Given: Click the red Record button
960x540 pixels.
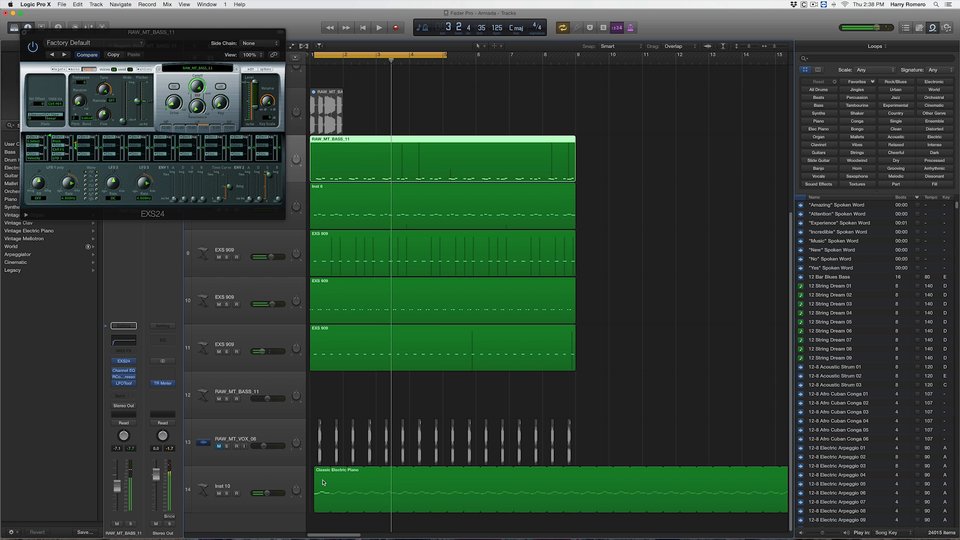Looking at the screenshot, I should [396, 28].
